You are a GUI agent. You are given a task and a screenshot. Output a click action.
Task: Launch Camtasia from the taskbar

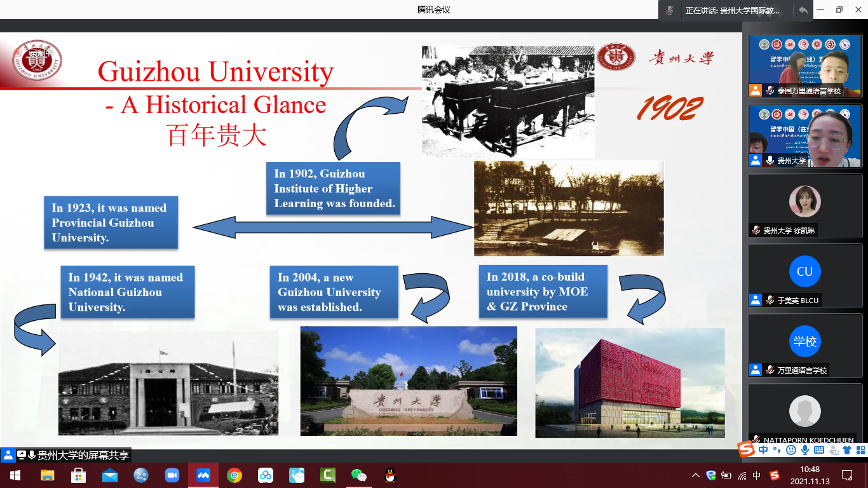coord(328,475)
